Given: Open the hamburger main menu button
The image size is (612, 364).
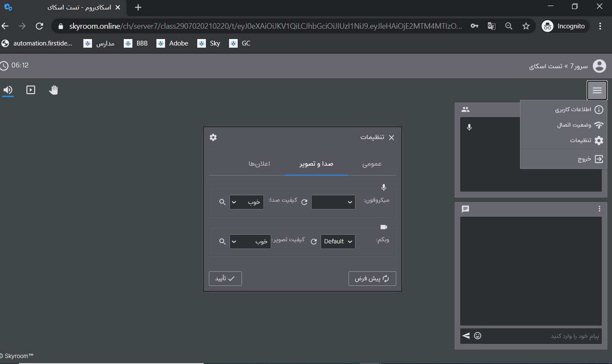Looking at the screenshot, I should click(x=597, y=90).
